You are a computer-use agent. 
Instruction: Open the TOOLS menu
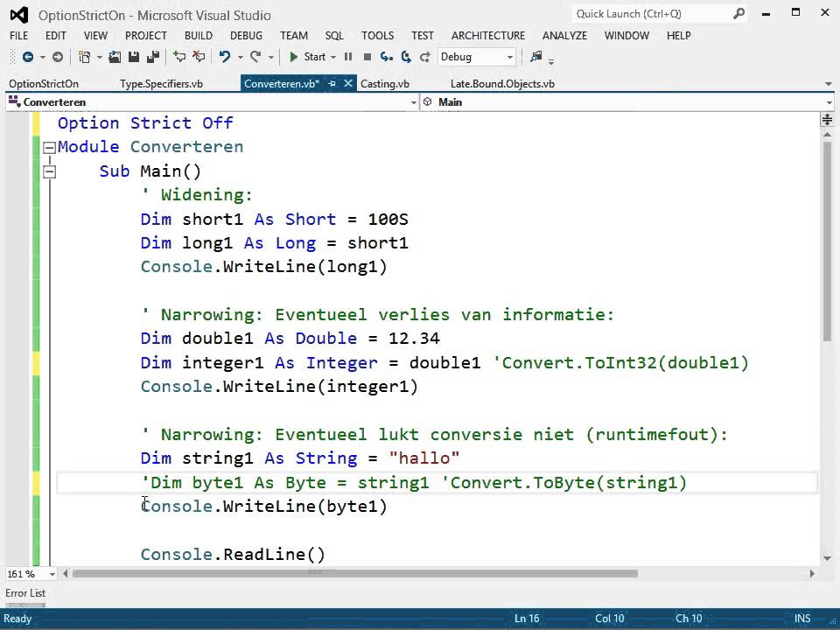[377, 35]
